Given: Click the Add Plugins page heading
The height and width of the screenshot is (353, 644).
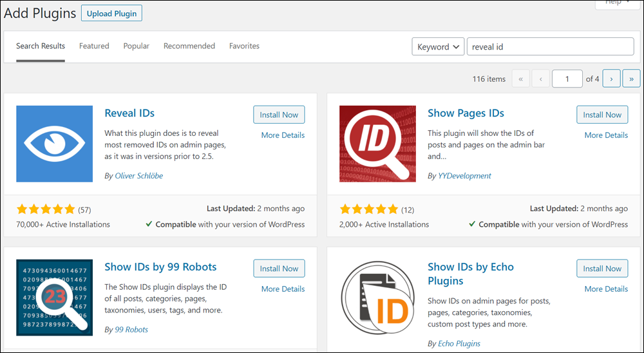Looking at the screenshot, I should coord(40,13).
